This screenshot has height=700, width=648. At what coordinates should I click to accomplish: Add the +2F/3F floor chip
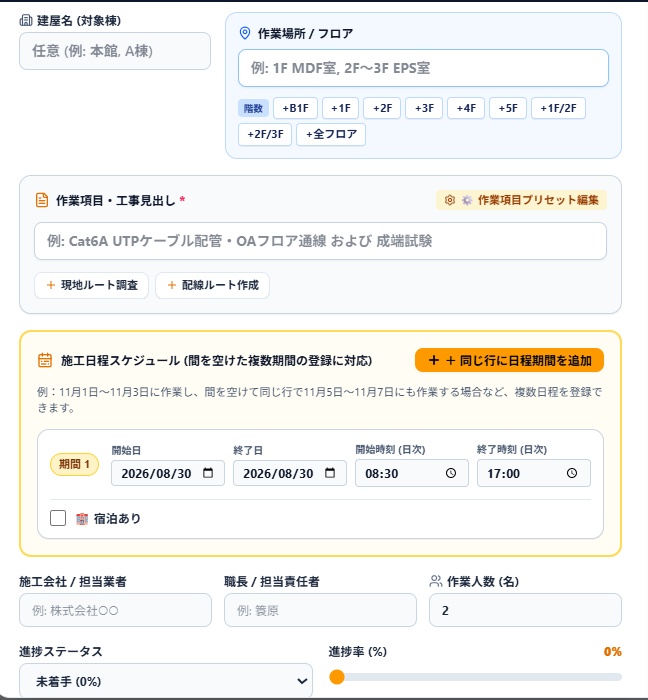pyautogui.click(x=265, y=134)
